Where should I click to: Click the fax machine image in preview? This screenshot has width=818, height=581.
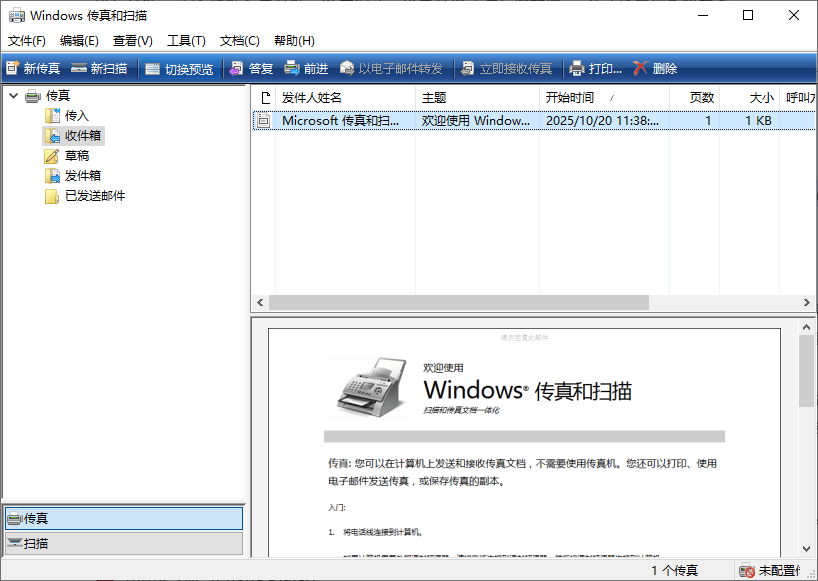click(372, 387)
